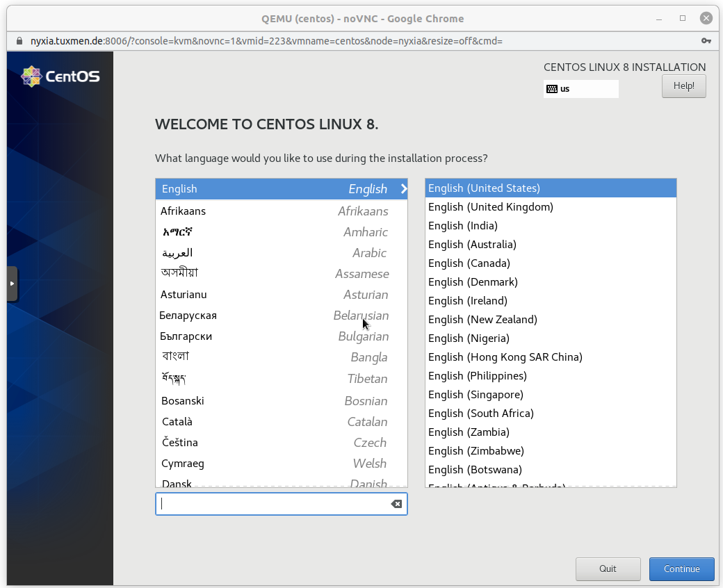Click the keyboard layout icon
Screen dimensions: 723x588
(552, 89)
